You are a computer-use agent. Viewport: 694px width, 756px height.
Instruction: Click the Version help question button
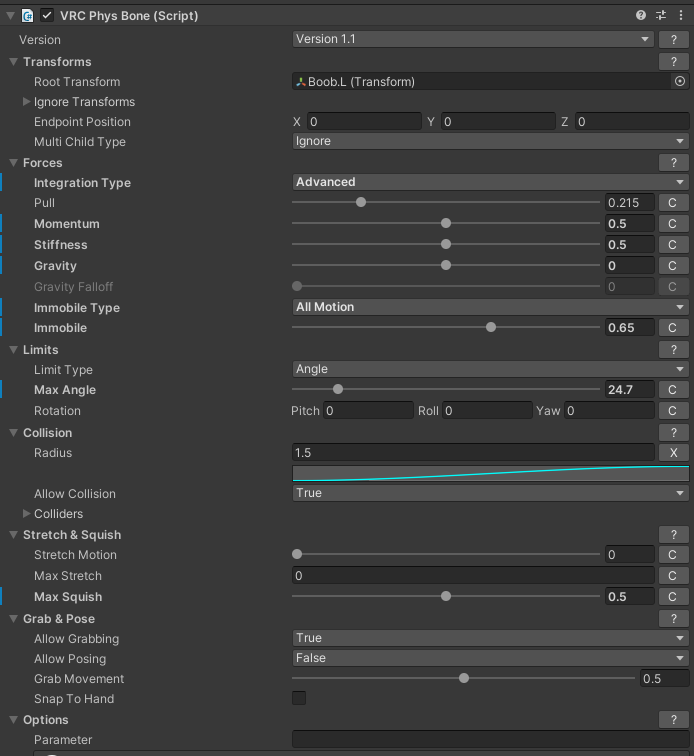(x=673, y=40)
